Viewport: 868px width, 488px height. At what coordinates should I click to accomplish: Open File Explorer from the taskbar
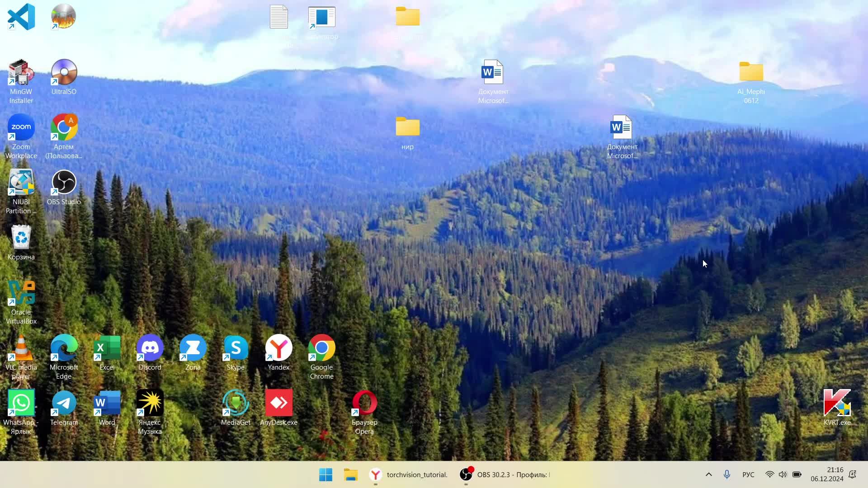[351, 474]
